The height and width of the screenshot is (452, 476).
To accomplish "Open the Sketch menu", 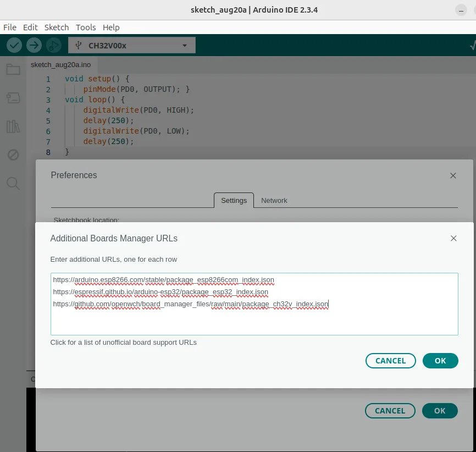I will click(x=57, y=27).
